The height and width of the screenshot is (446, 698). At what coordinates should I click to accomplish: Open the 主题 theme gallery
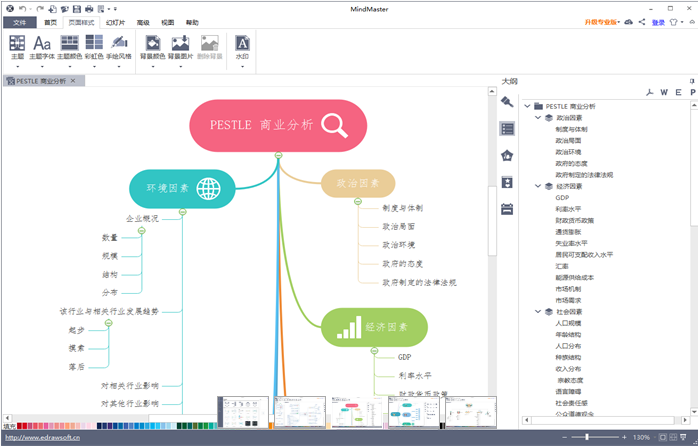(x=17, y=47)
